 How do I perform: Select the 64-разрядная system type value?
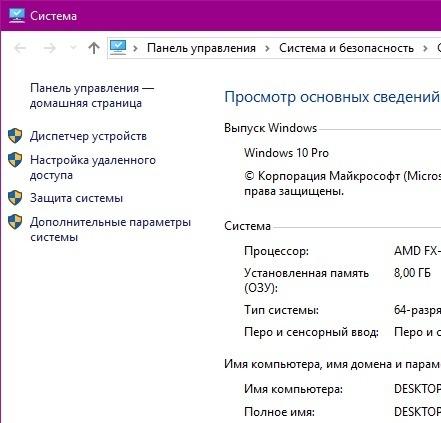[x=417, y=310]
